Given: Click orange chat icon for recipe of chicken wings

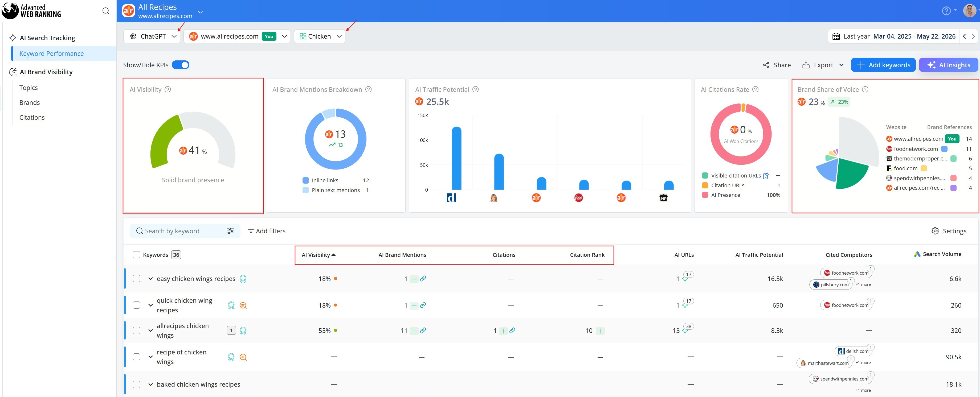Looking at the screenshot, I should [243, 357].
